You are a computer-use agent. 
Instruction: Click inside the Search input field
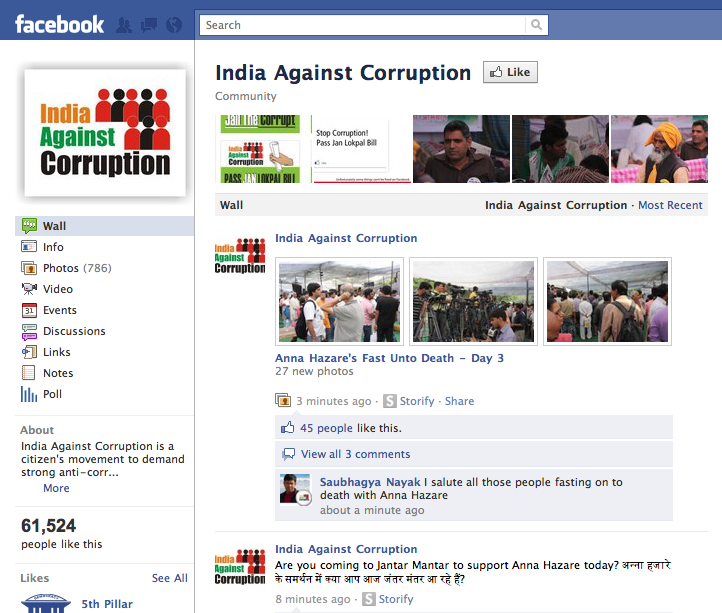pyautogui.click(x=362, y=25)
